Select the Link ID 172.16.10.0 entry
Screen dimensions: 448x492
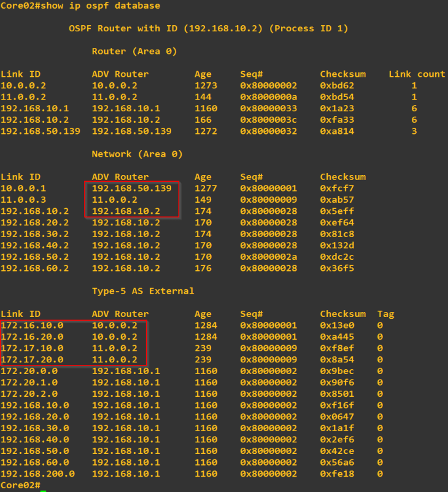tap(32, 325)
